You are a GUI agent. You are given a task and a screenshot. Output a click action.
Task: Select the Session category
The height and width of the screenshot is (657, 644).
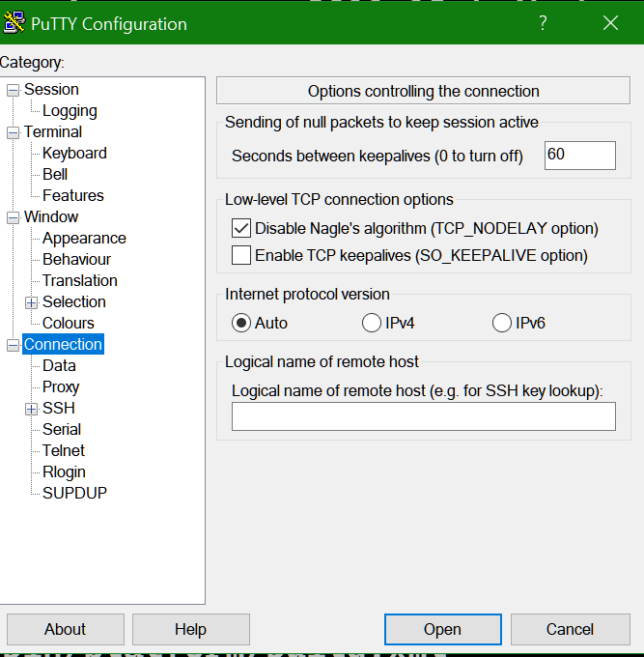51,89
